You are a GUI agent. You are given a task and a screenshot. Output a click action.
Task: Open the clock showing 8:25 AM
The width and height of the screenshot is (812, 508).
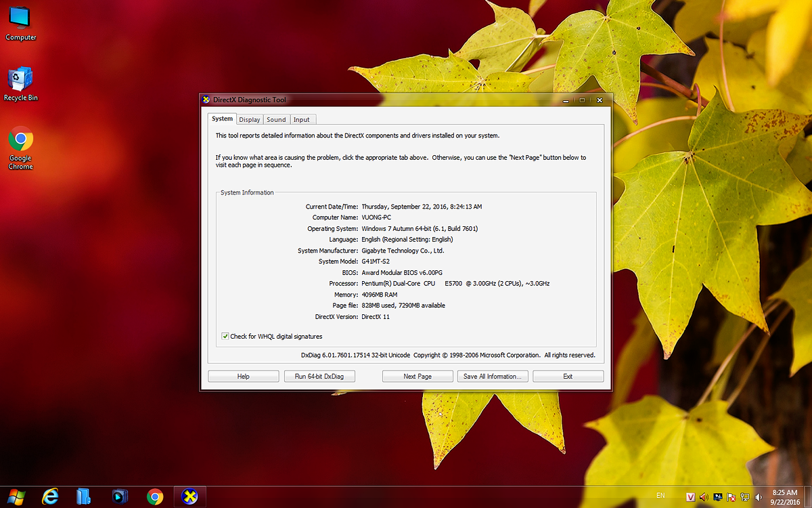coord(786,496)
